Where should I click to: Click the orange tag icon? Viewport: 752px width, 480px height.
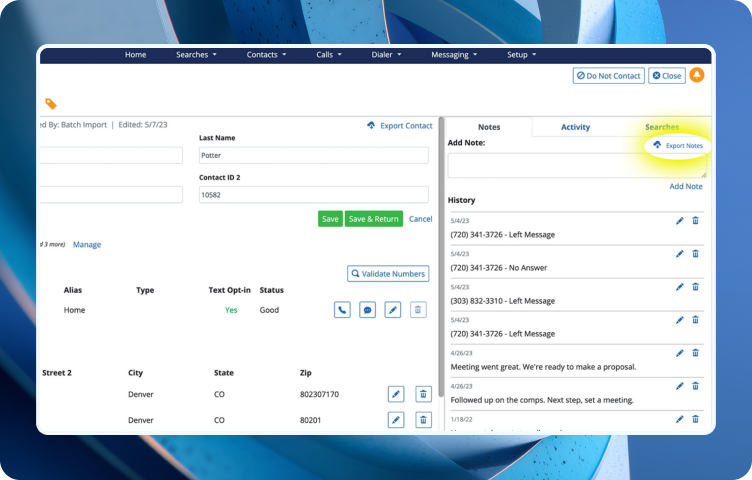(x=51, y=104)
